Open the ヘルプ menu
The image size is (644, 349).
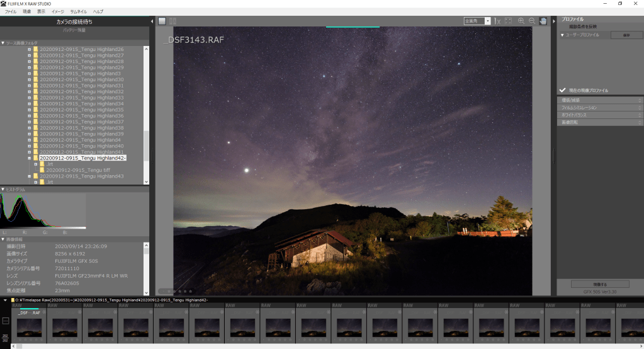tap(98, 11)
